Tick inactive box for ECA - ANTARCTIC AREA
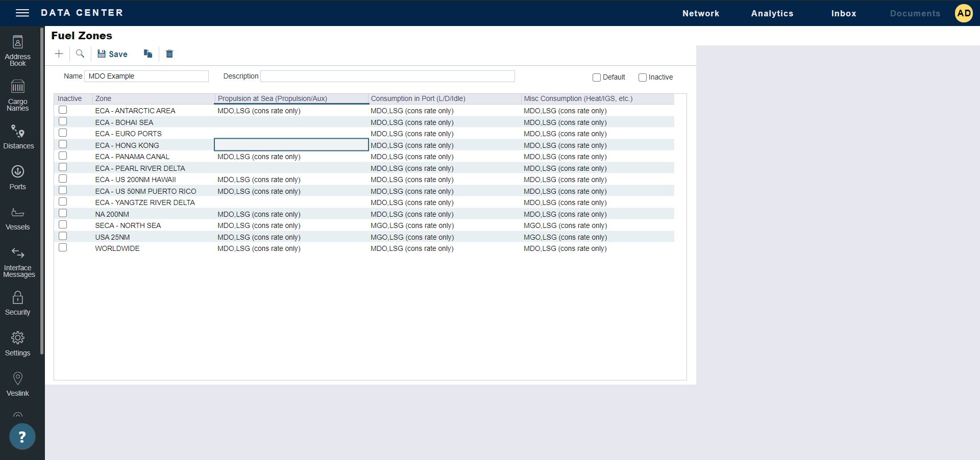Screen dimensions: 980x460 pyautogui.click(x=63, y=110)
